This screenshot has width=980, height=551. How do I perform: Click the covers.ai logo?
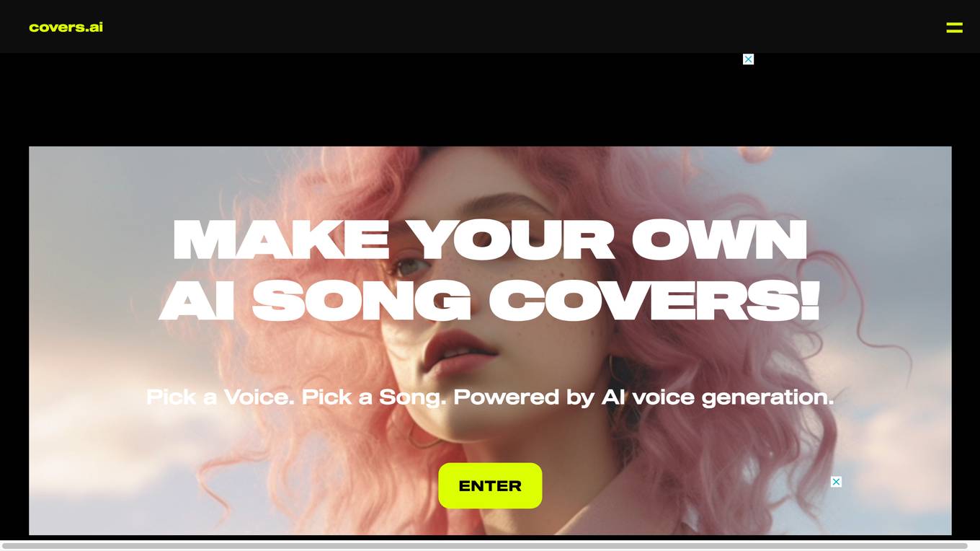(x=66, y=27)
